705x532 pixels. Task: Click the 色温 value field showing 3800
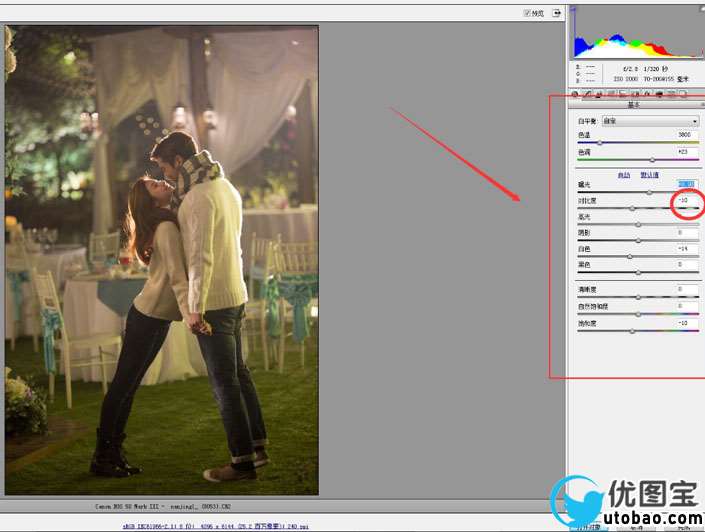click(688, 134)
